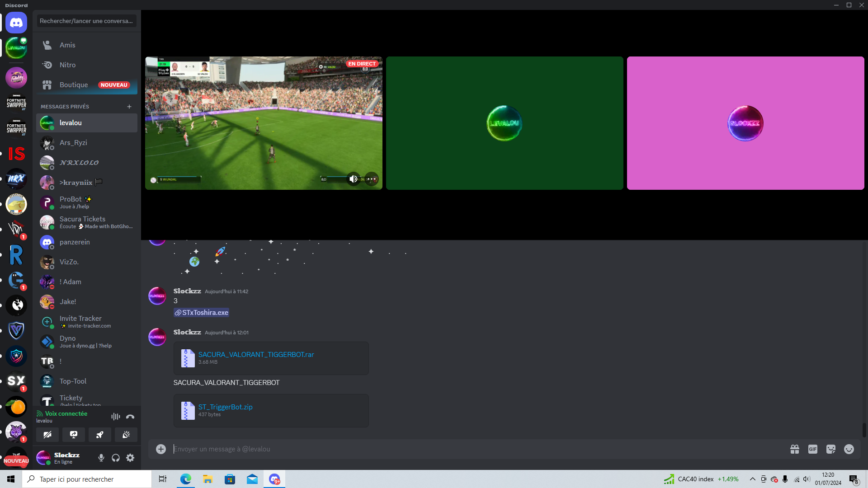Turn on your camera in the call
The height and width of the screenshot is (488, 868).
(47, 435)
